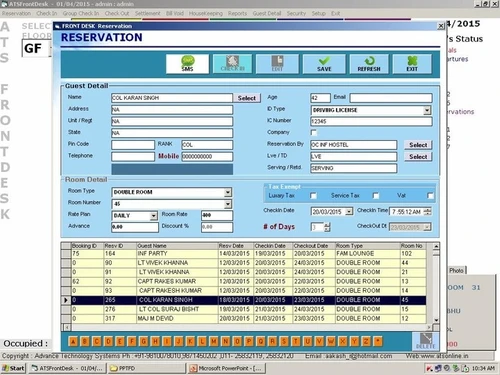Filter guests by letter L
500x375 pixels.
pos(202,341)
